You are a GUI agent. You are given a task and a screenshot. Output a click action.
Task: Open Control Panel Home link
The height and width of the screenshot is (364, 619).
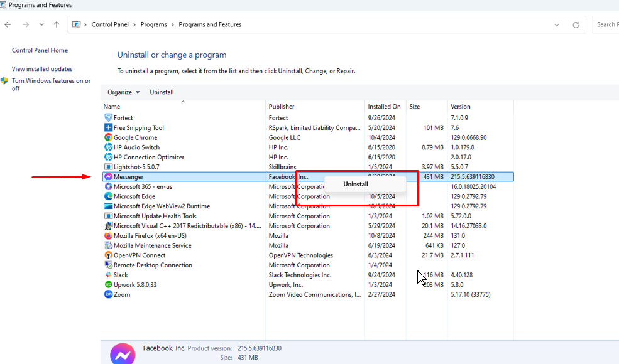pos(40,50)
